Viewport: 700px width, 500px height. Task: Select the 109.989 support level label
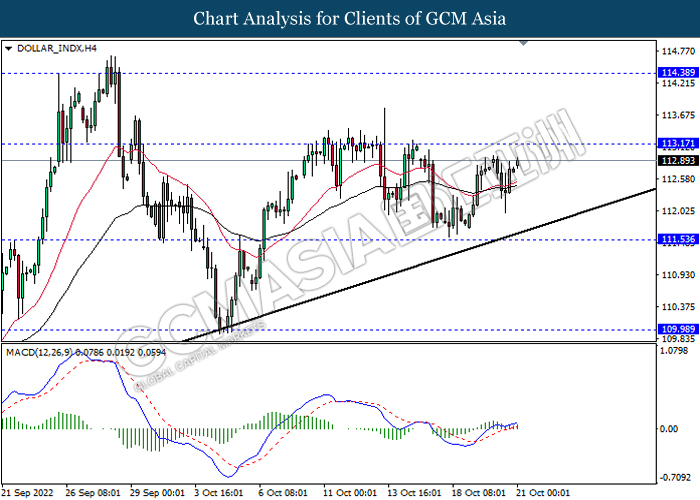tap(678, 329)
